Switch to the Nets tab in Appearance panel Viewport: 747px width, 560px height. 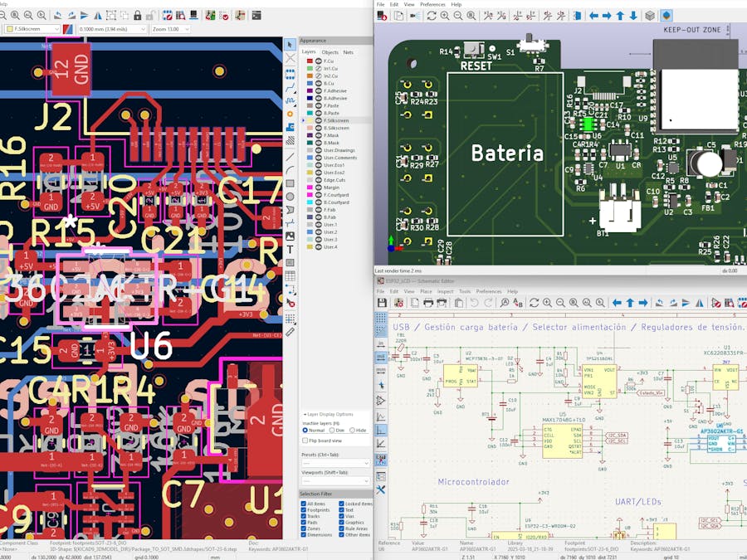click(x=349, y=51)
